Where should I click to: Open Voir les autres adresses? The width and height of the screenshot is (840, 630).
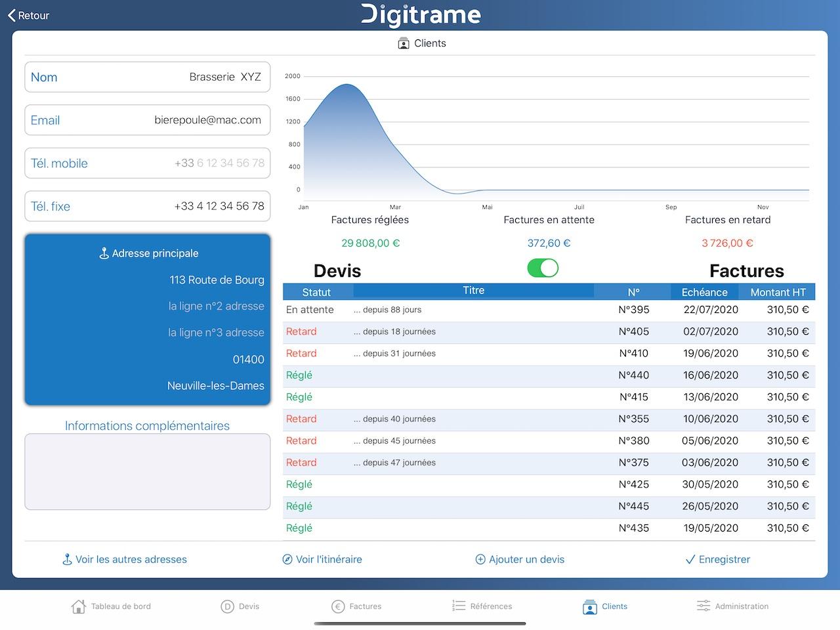pyautogui.click(x=125, y=560)
